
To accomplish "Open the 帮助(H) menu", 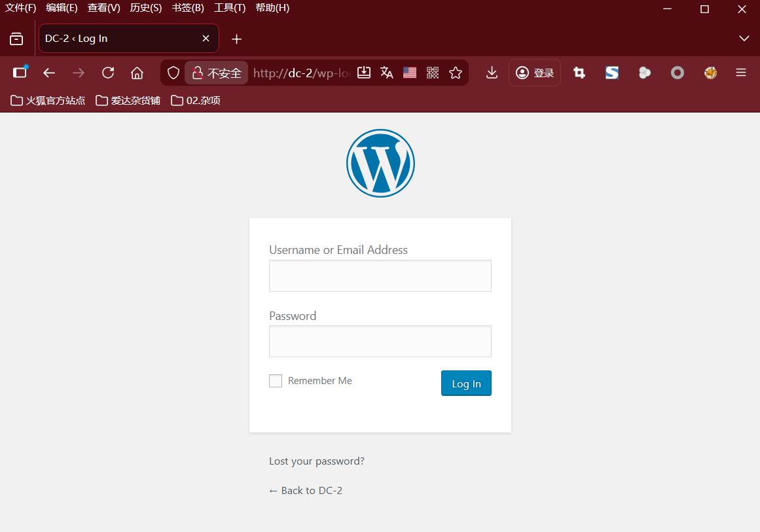I will click(272, 8).
